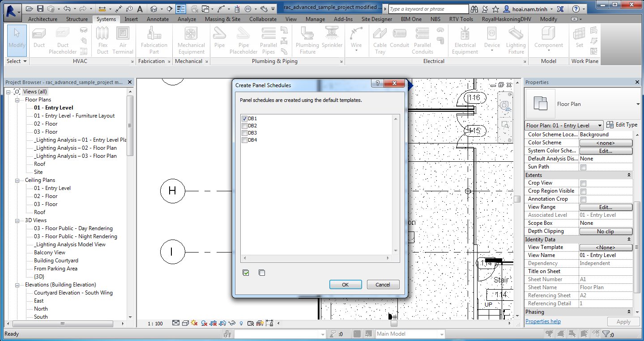
Task: Select the Plumbing Fixture tool
Action: coord(307,40)
